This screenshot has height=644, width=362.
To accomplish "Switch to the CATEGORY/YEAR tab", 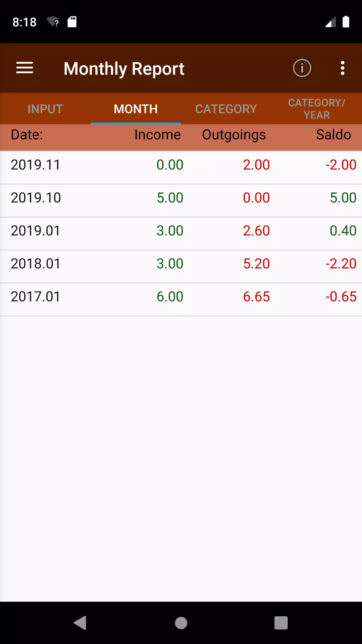I will pos(317,109).
